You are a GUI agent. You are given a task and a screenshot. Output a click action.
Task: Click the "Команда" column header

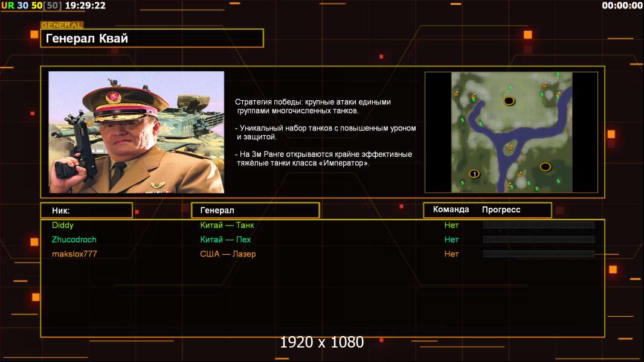(451, 209)
